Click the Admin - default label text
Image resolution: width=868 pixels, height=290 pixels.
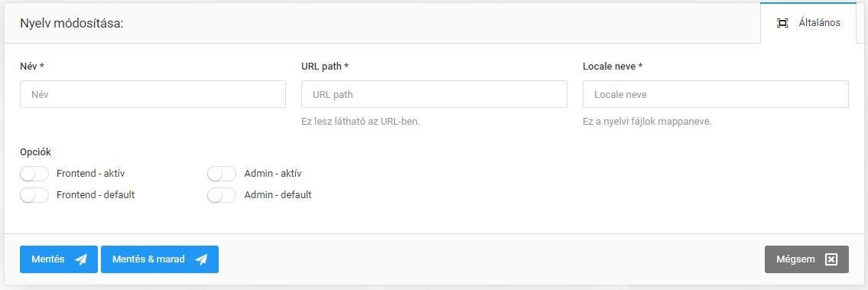coord(278,195)
